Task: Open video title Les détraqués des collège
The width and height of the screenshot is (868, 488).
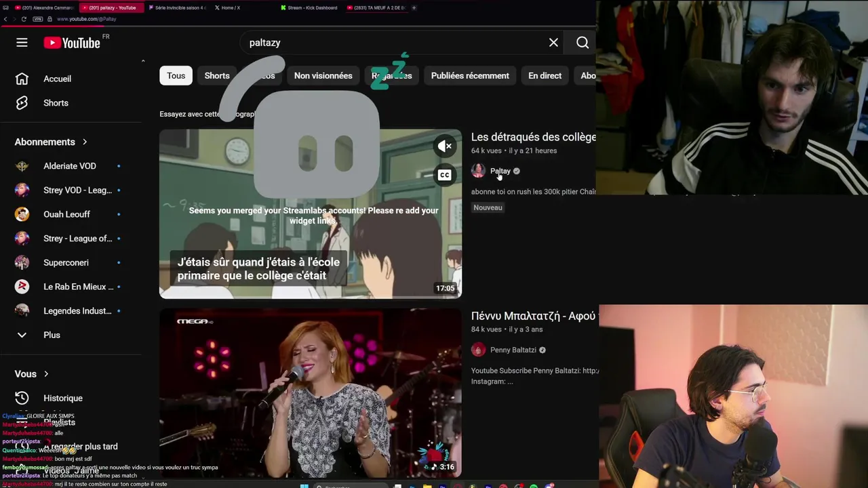Action: click(x=534, y=137)
